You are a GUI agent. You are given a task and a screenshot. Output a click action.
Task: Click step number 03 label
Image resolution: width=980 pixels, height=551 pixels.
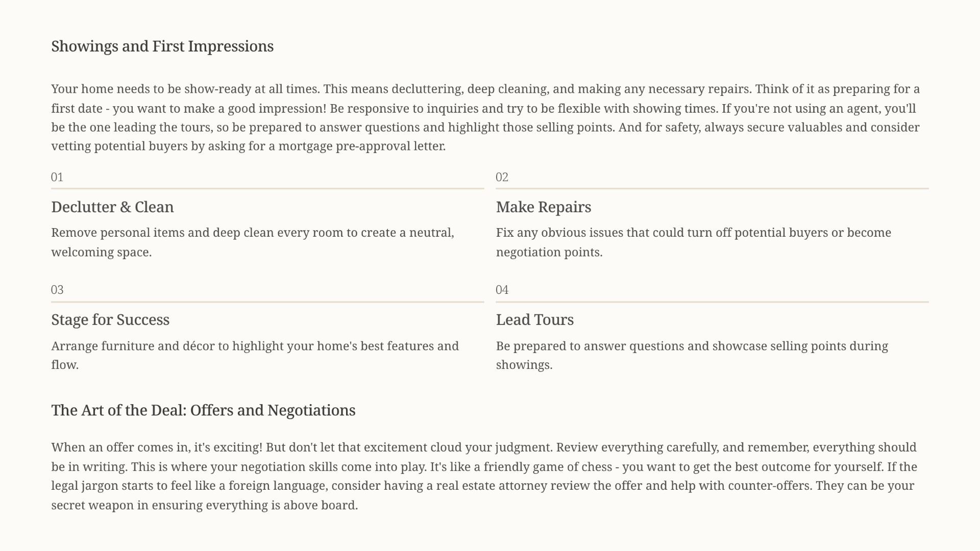click(x=57, y=290)
